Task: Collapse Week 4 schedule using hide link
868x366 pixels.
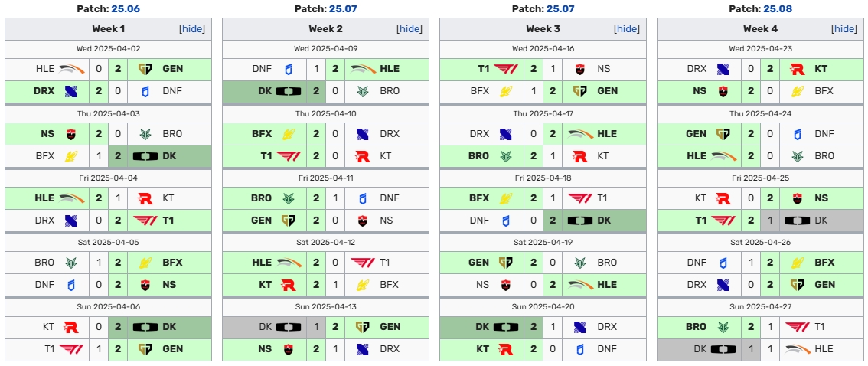Action: click(x=845, y=29)
